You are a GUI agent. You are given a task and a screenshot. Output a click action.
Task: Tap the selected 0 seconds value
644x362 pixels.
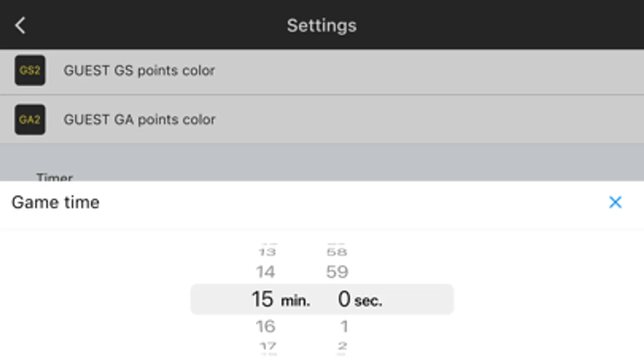click(344, 299)
